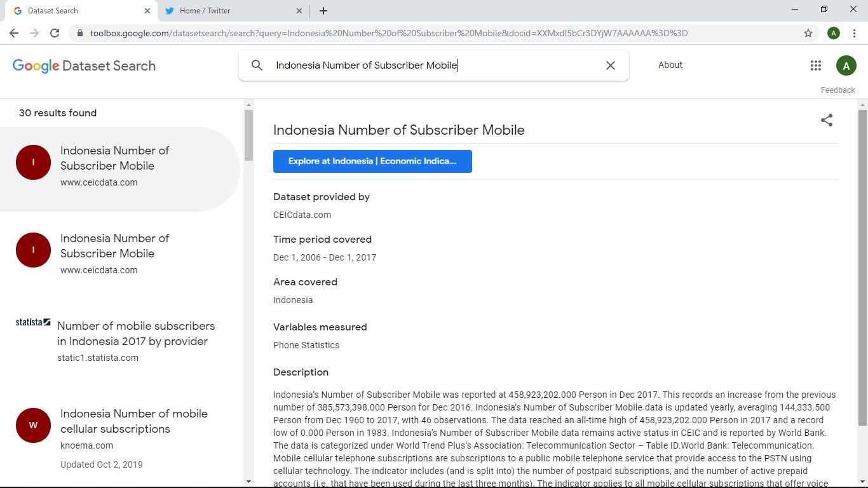
Task: Click 'static1.statista.com' source text
Action: point(98,358)
